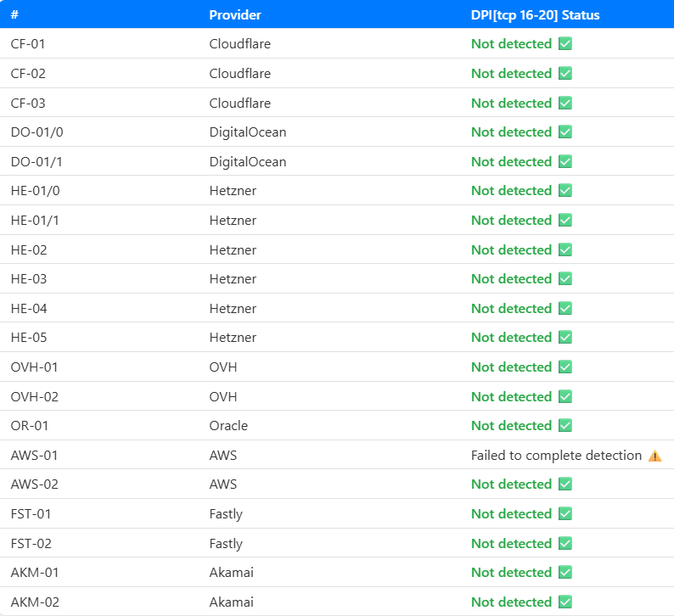
Task: Select the HE-01/1 row identifier
Action: click(35, 221)
